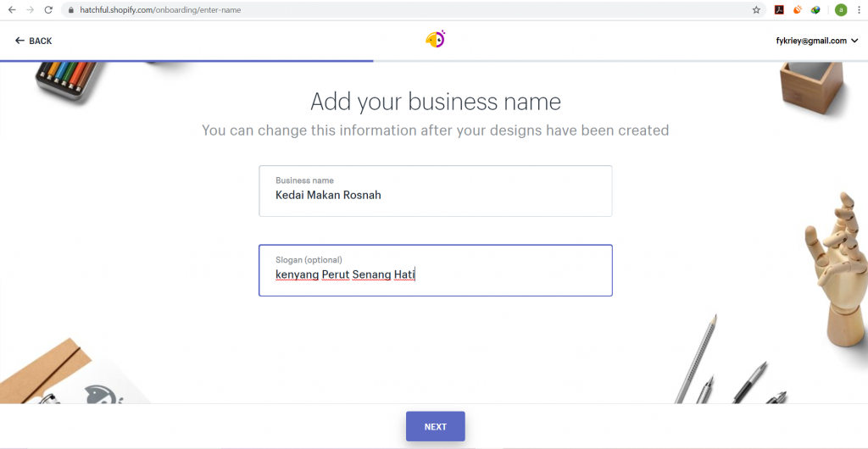Go back with browser back arrow
Viewport: 868px width, 449px height.
pos(12,10)
